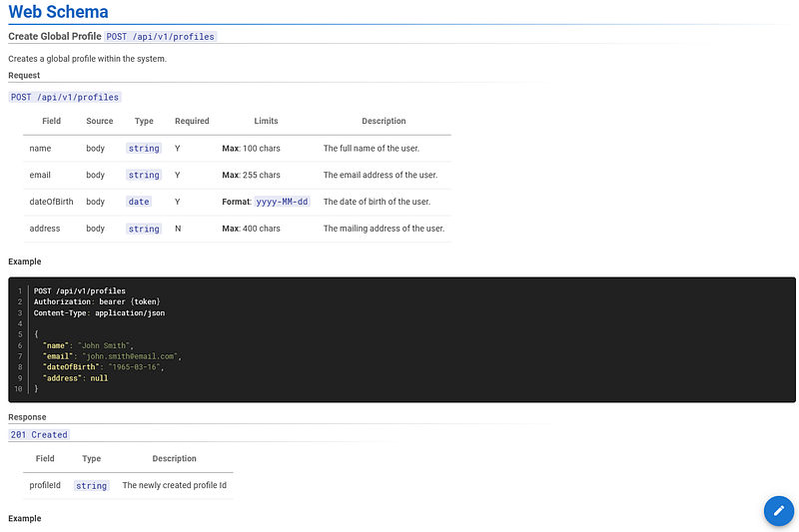Click 'The email address of the user.' description
The image size is (799, 532).
(x=381, y=175)
